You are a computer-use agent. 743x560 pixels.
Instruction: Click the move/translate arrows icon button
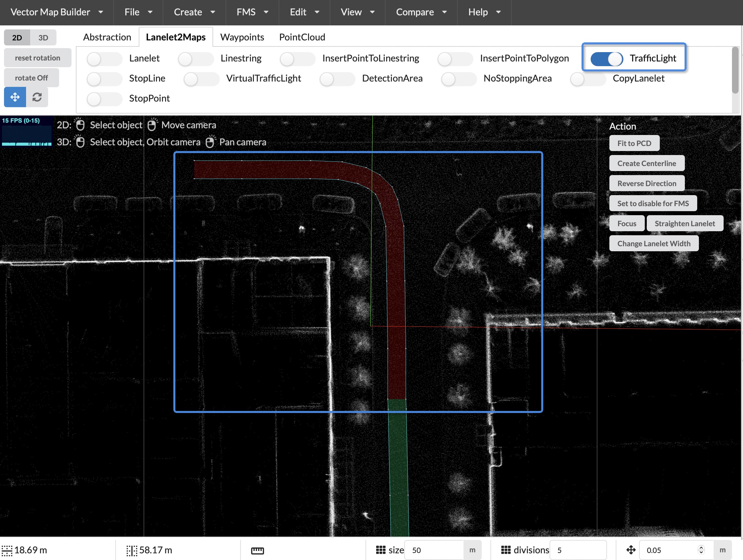click(x=15, y=98)
